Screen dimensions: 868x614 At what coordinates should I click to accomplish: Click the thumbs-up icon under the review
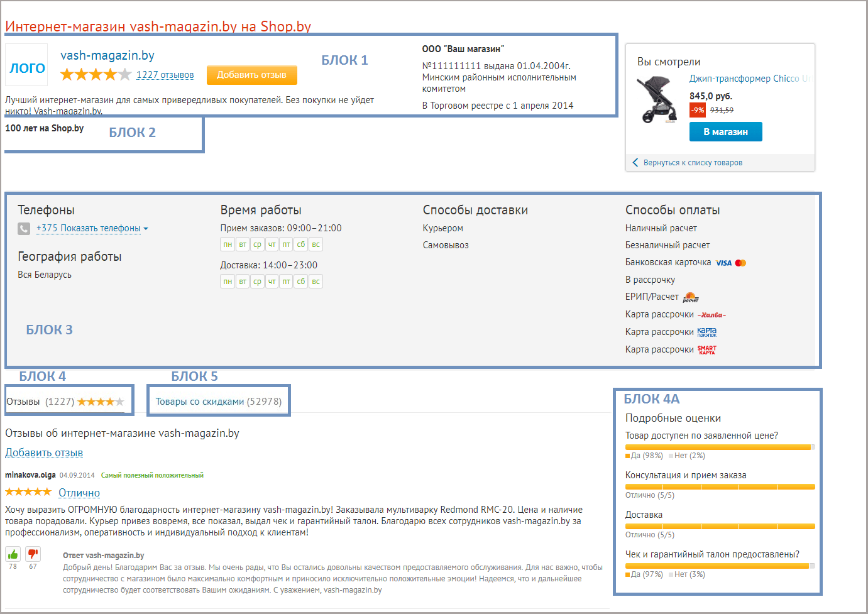(x=13, y=554)
